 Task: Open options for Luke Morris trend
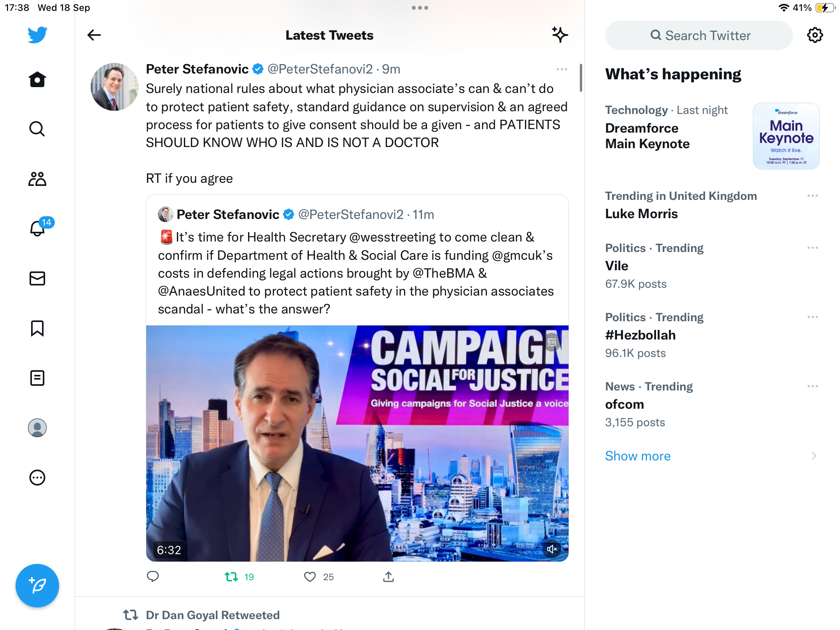pos(812,196)
